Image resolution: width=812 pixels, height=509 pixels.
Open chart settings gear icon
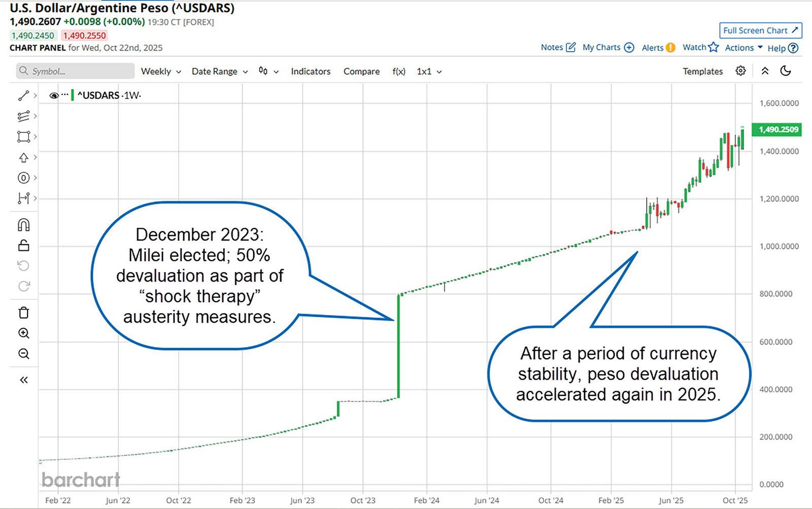[x=740, y=71]
